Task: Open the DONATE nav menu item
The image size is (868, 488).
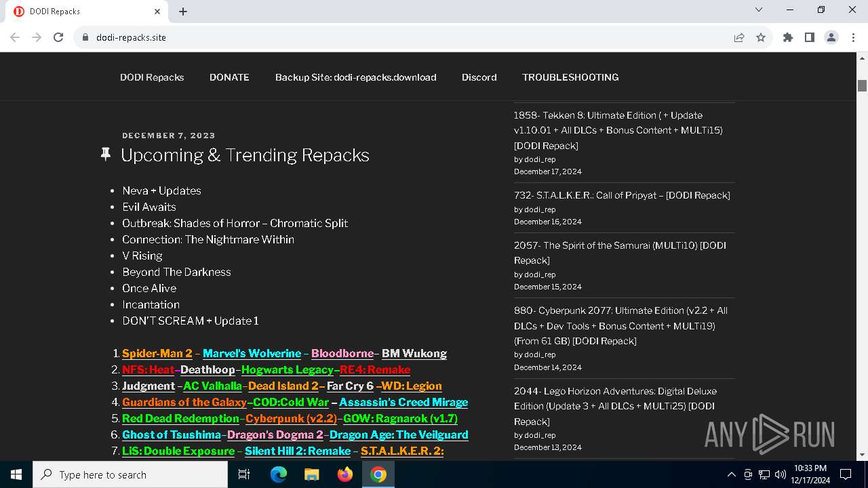Action: pyautogui.click(x=229, y=77)
